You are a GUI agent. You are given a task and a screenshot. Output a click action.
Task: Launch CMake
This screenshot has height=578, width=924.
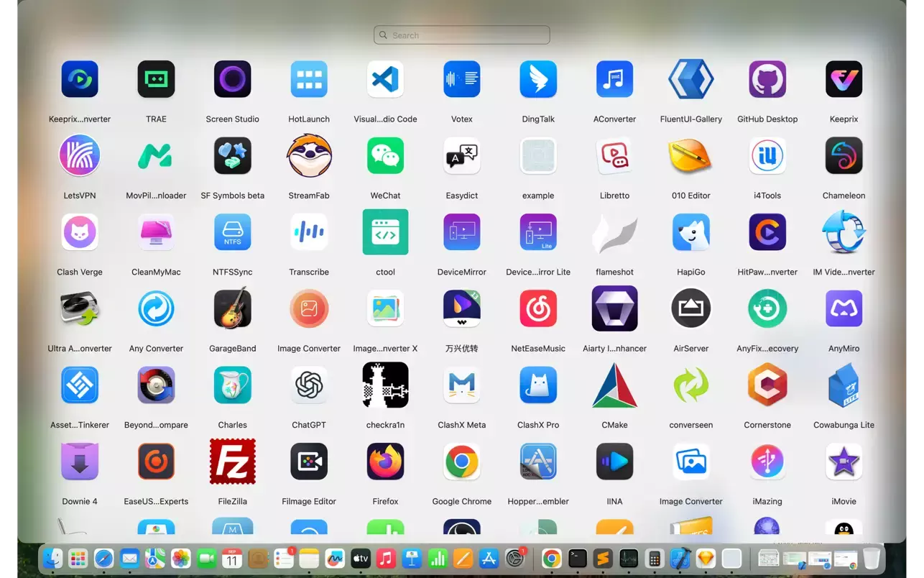pyautogui.click(x=614, y=385)
